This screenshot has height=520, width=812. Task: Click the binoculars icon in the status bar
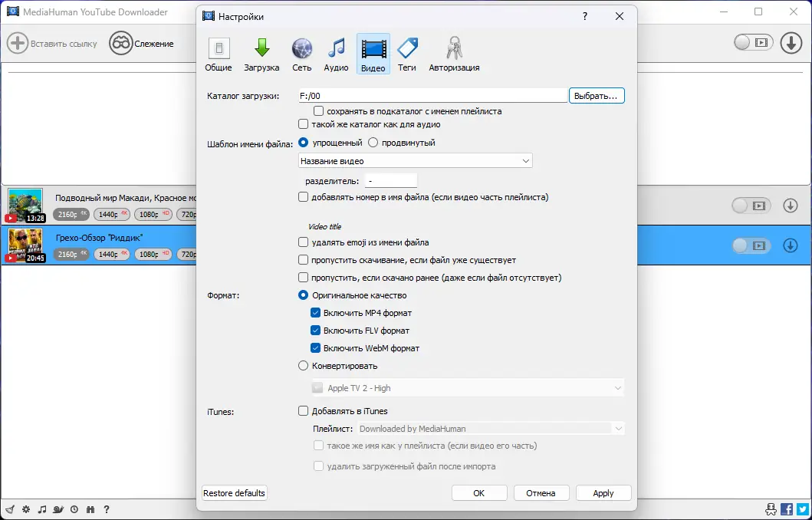[90, 509]
